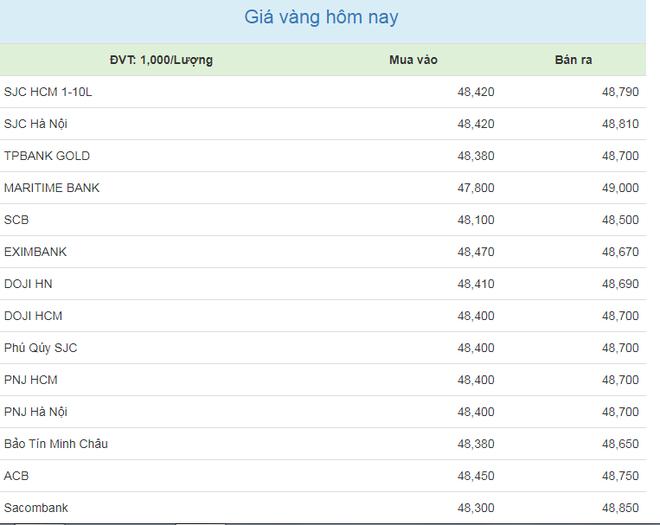Click sell price 48,650 of Bảo Tín Minh Châu
The height and width of the screenshot is (525, 660).
(x=620, y=444)
